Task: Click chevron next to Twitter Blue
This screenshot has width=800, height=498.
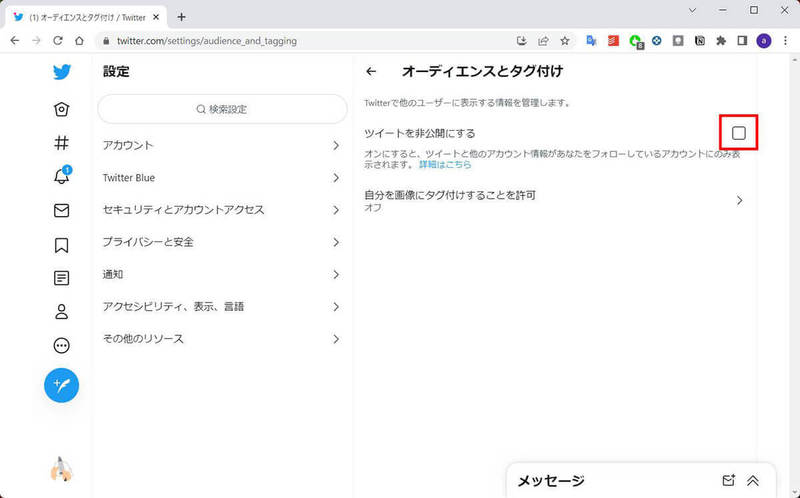Action: 336,178
